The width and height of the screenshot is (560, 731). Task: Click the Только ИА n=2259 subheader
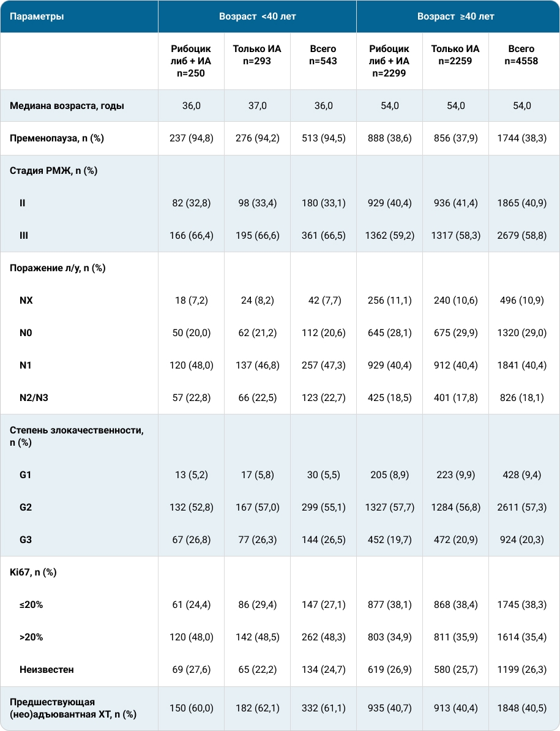click(455, 55)
